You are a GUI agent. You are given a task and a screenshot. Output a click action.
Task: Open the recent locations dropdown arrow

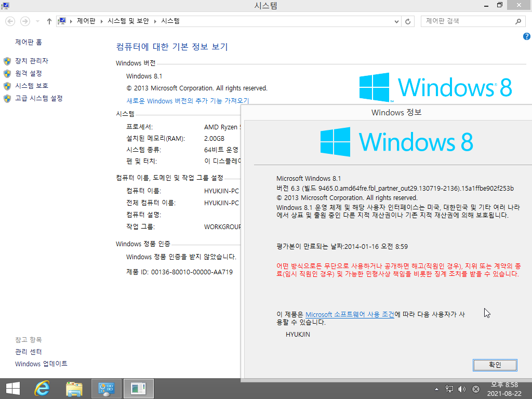[37, 21]
